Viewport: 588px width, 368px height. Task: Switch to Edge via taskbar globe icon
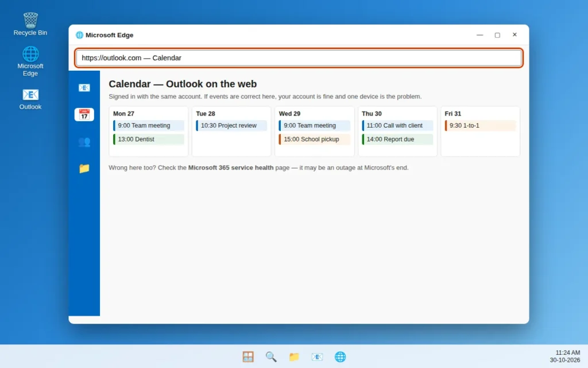click(340, 356)
